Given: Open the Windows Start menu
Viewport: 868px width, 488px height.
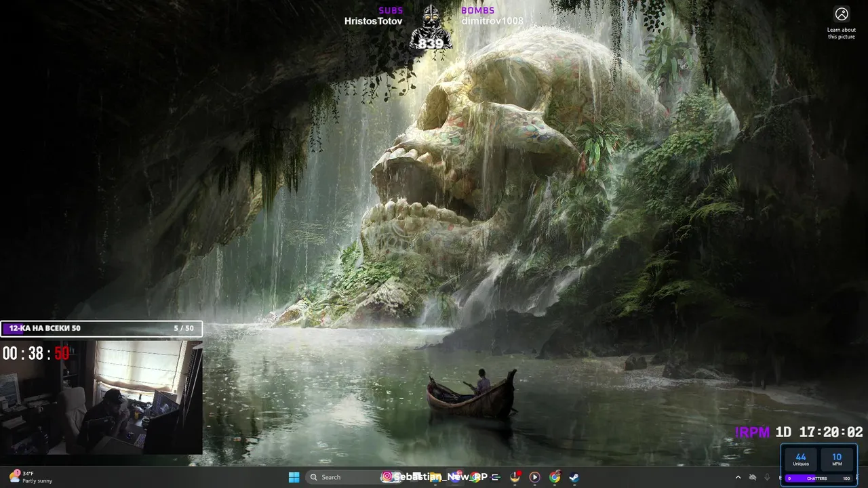Looking at the screenshot, I should pyautogui.click(x=294, y=477).
